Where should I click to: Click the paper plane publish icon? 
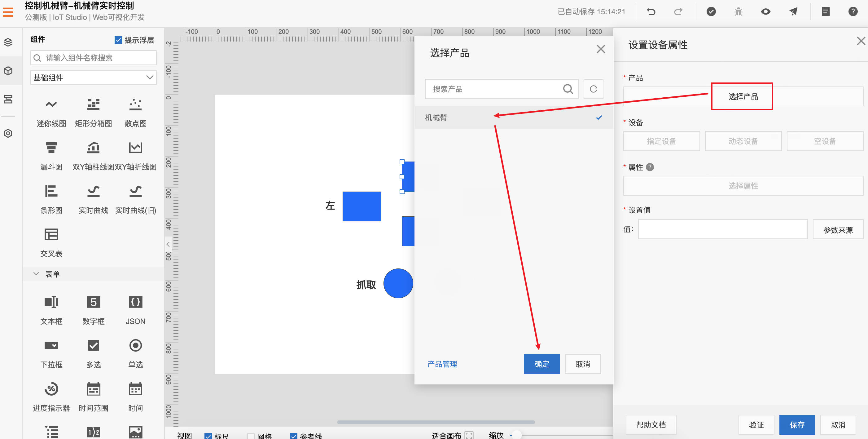pyautogui.click(x=793, y=12)
